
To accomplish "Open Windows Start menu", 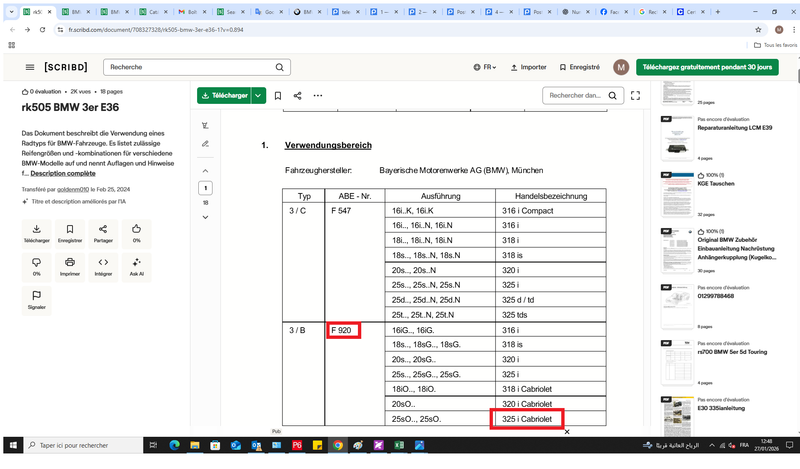I will coord(13,445).
